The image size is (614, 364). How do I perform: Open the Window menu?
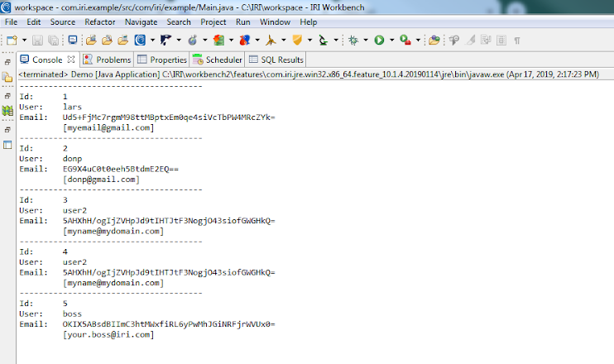[275, 22]
